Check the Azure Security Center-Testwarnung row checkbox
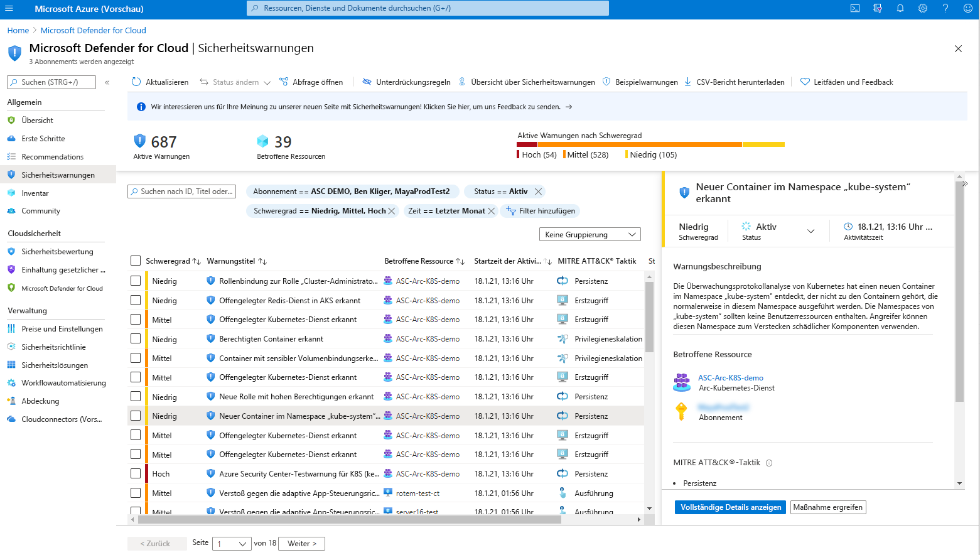 tap(136, 473)
